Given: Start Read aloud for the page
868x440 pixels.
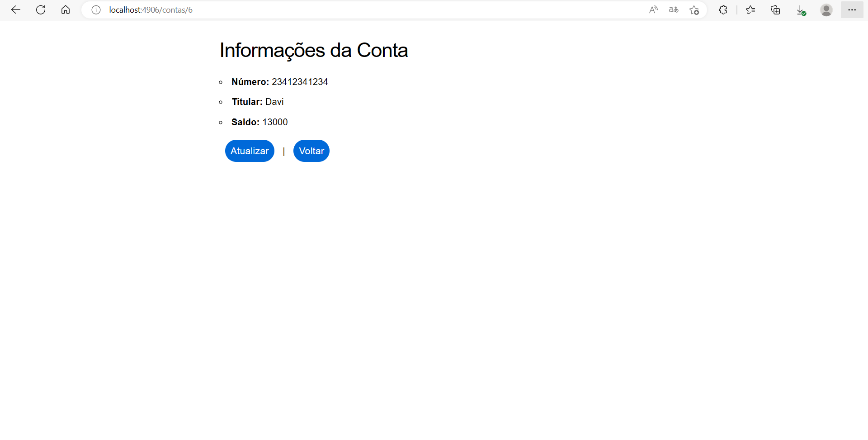Looking at the screenshot, I should coord(653,10).
